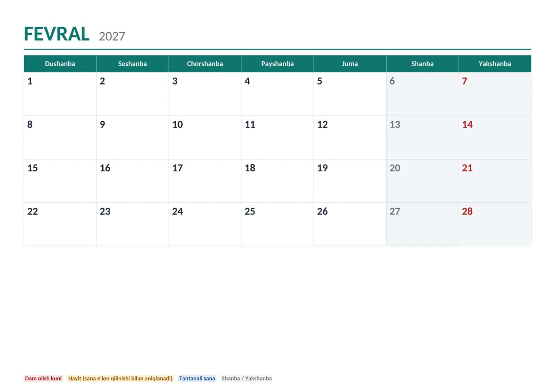Image resolution: width=555 pixels, height=392 pixels.
Task: Select the Yakshanba column header
Action: 495,64
